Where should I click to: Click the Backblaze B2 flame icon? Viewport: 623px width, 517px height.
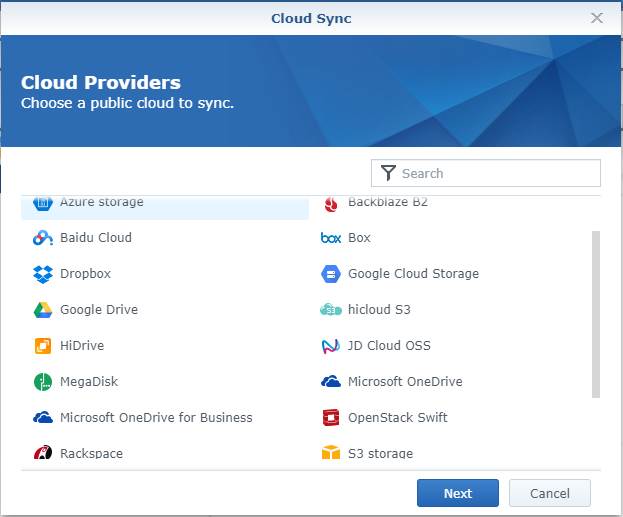pos(331,204)
